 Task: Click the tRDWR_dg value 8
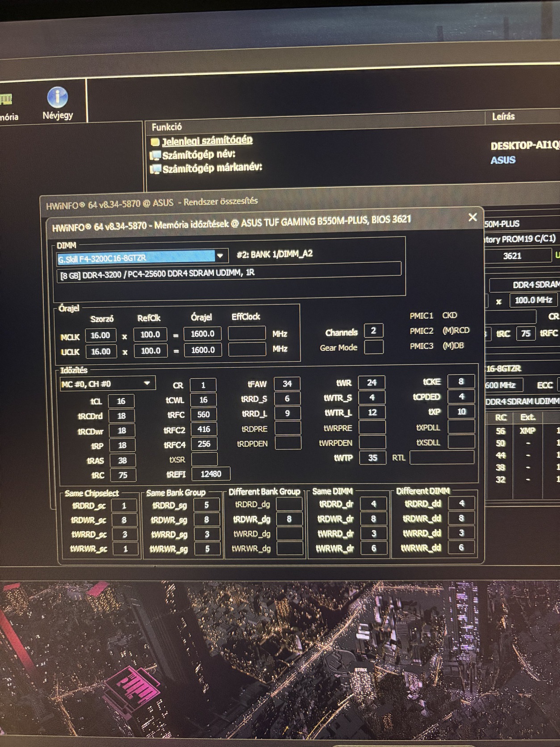click(289, 519)
